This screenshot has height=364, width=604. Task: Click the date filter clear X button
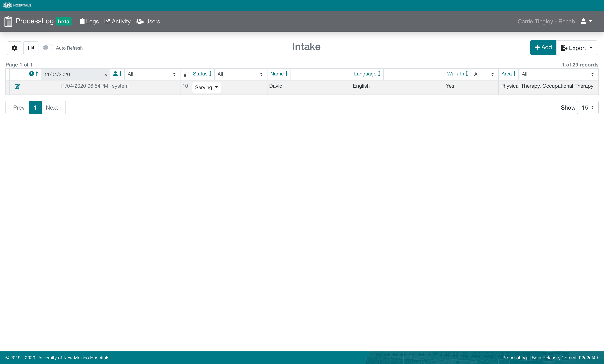(105, 75)
